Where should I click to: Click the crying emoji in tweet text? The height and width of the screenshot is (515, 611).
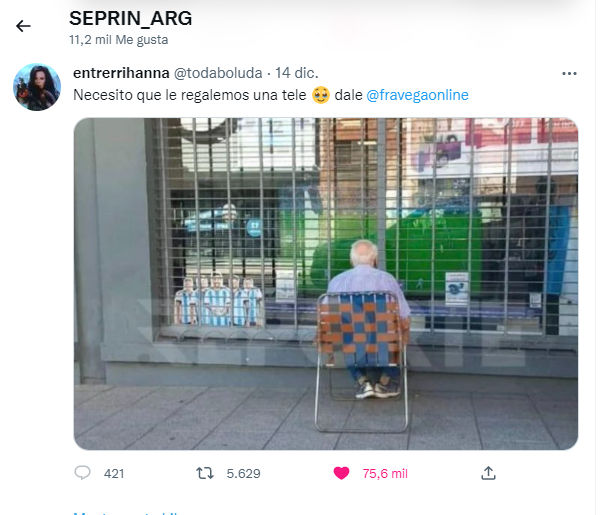coord(321,95)
